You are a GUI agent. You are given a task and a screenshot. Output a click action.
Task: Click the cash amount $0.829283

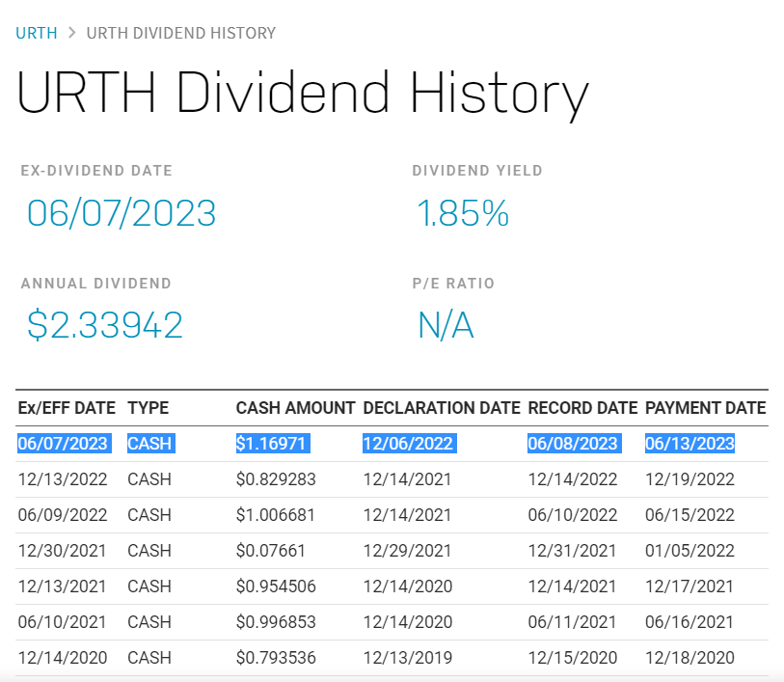[276, 479]
